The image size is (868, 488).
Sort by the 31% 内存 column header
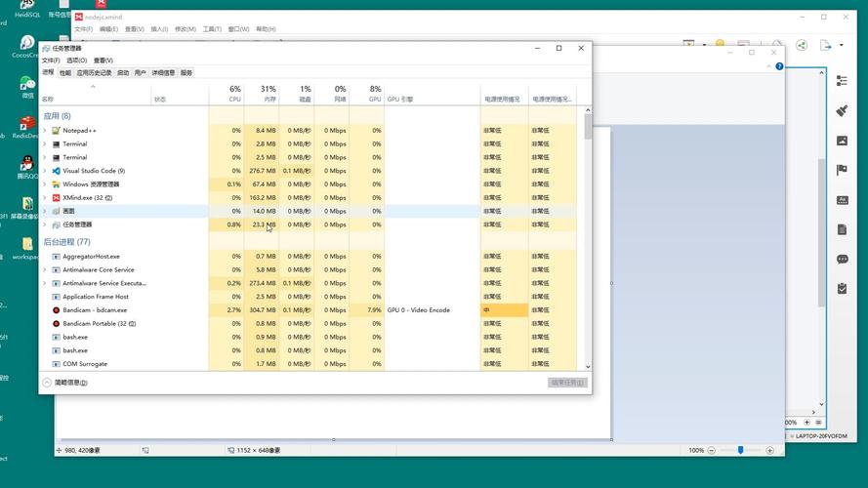pyautogui.click(x=262, y=94)
